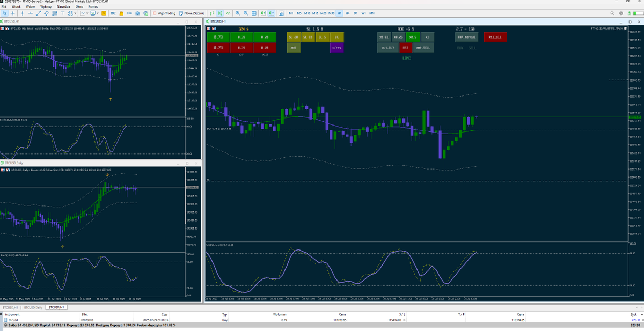Select the vertical line drawing tool

[23, 13]
